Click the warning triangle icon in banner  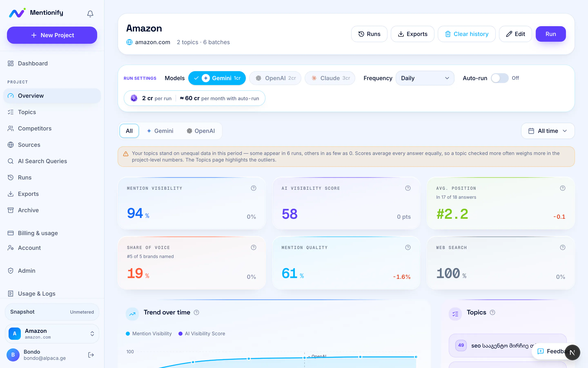(x=126, y=154)
